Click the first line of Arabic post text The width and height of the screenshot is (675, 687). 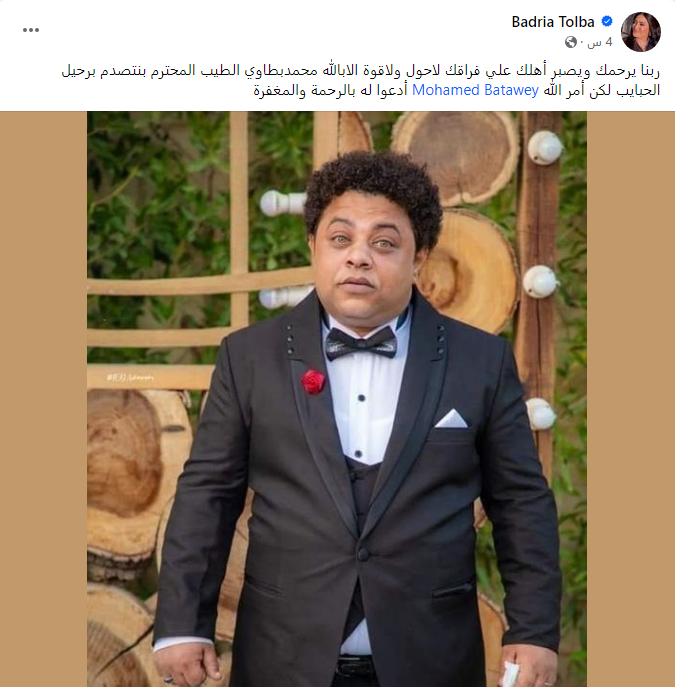pyautogui.click(x=360, y=71)
